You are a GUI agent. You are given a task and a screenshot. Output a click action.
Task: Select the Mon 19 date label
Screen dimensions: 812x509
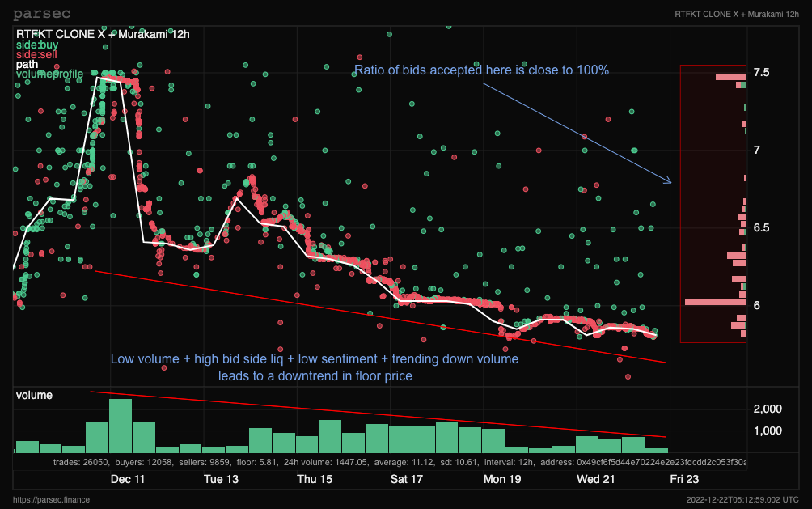coord(502,479)
